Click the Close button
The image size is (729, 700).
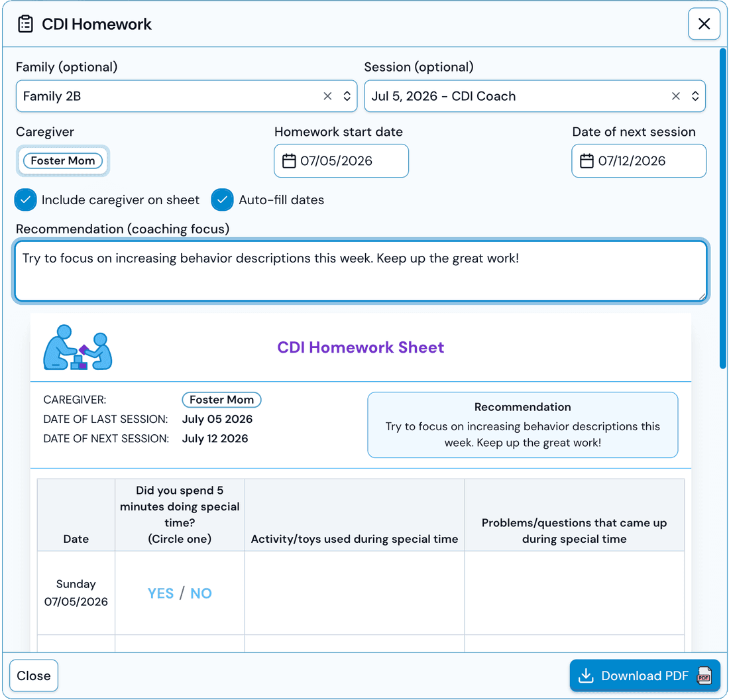[x=34, y=675]
